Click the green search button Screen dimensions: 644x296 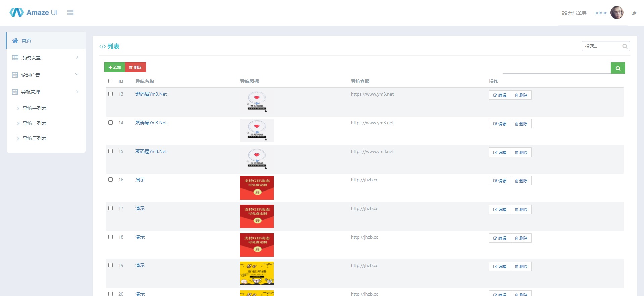click(618, 68)
